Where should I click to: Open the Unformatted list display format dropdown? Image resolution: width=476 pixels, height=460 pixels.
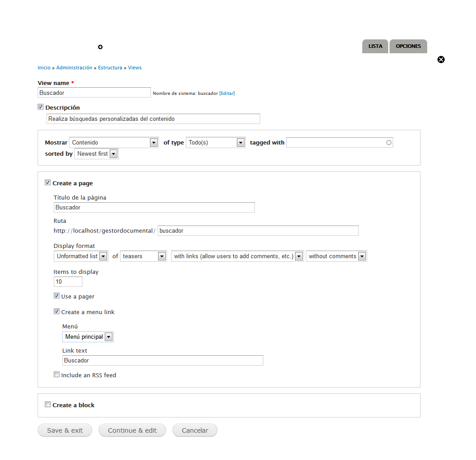(81, 256)
